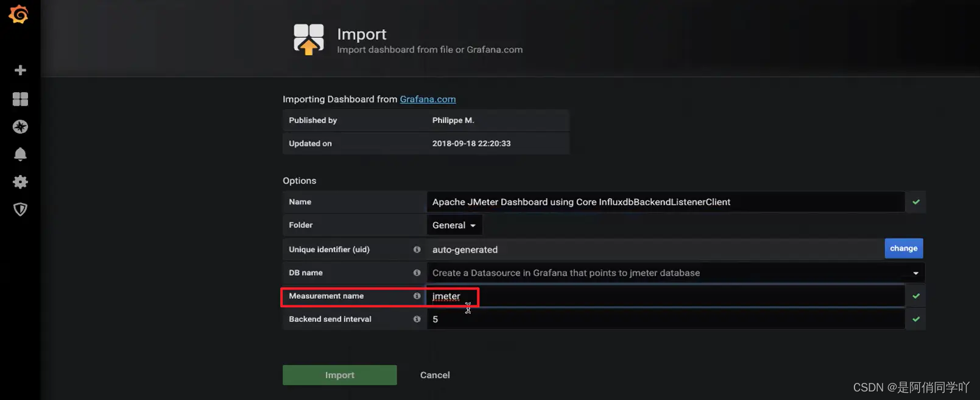Click the Import page header icon
The height and width of the screenshot is (400, 980).
309,40
